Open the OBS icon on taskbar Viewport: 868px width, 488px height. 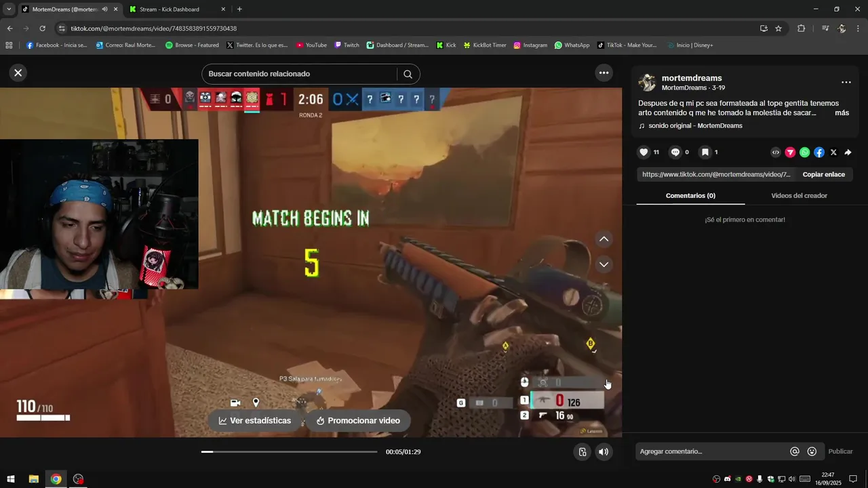coord(79,479)
